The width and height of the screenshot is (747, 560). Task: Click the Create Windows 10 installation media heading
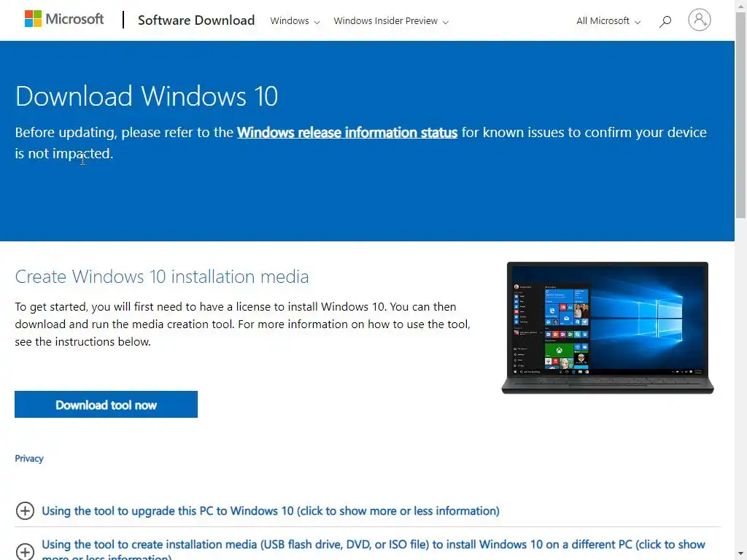[162, 276]
